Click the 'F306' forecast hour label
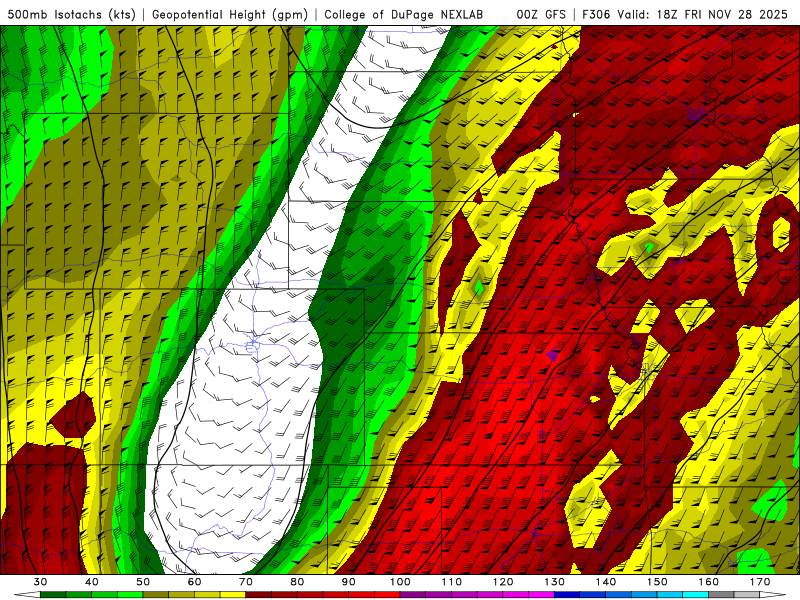 point(596,14)
